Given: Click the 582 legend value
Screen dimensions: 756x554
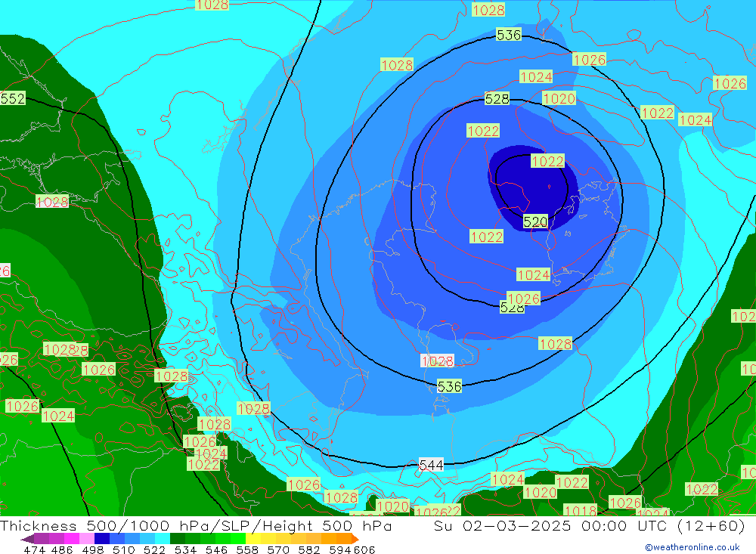Looking at the screenshot, I should tap(308, 549).
